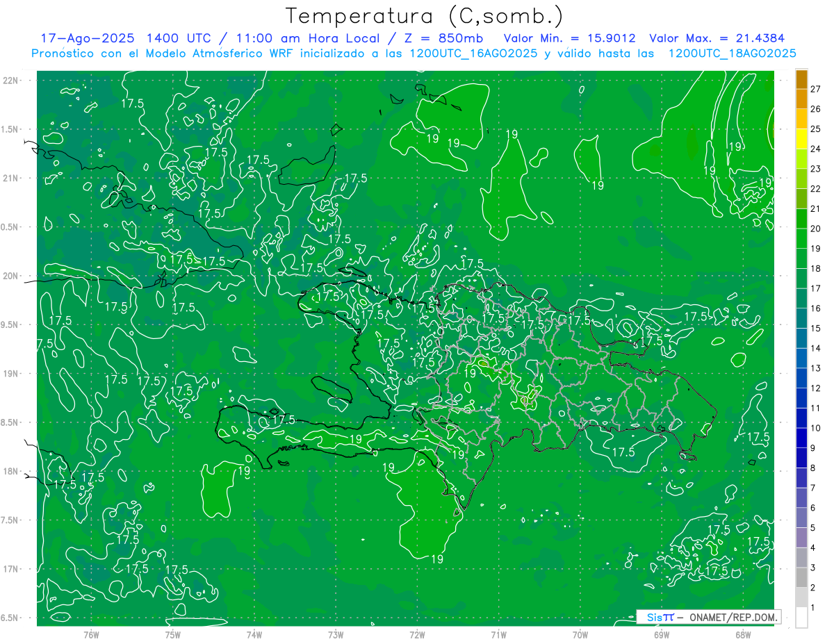834x644 pixels.
Task: Click the "70W" longitude axis label
Action: [580, 635]
